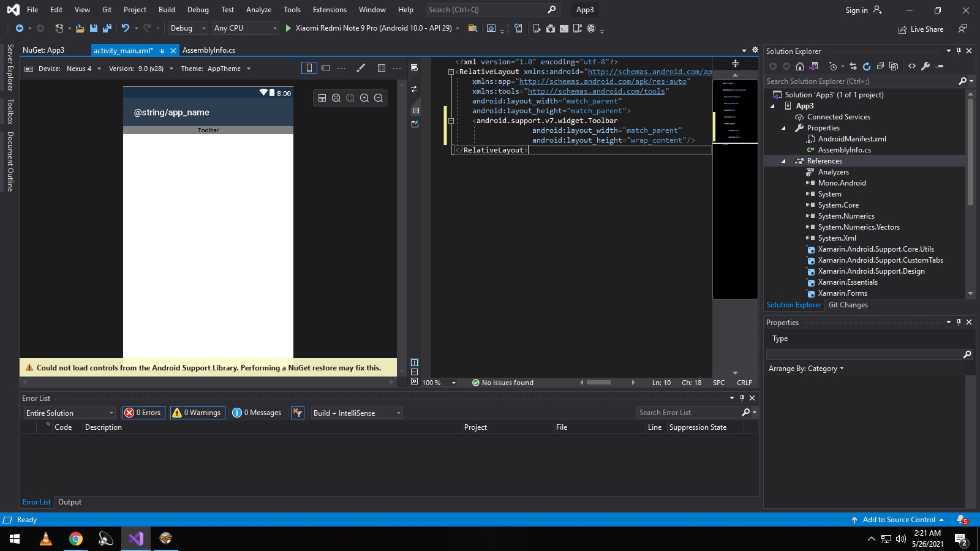
Task: Open the Toolbox side tab
Action: [10, 111]
